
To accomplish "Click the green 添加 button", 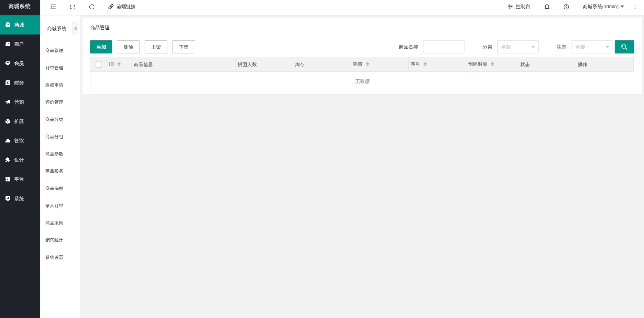I will [x=101, y=47].
